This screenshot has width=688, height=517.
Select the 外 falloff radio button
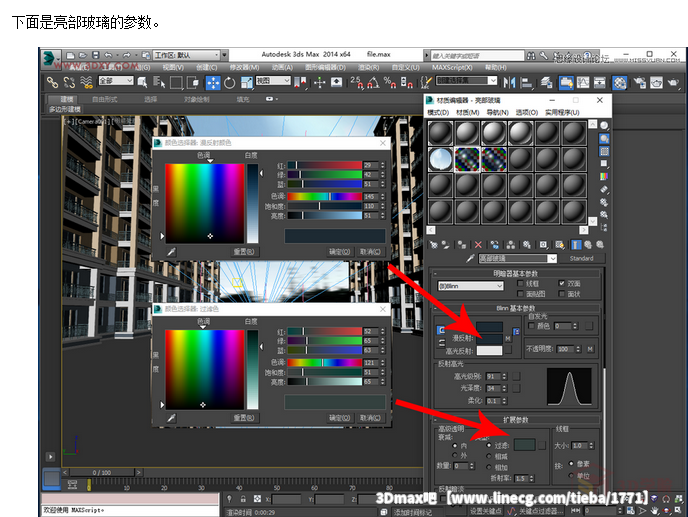pyautogui.click(x=455, y=455)
